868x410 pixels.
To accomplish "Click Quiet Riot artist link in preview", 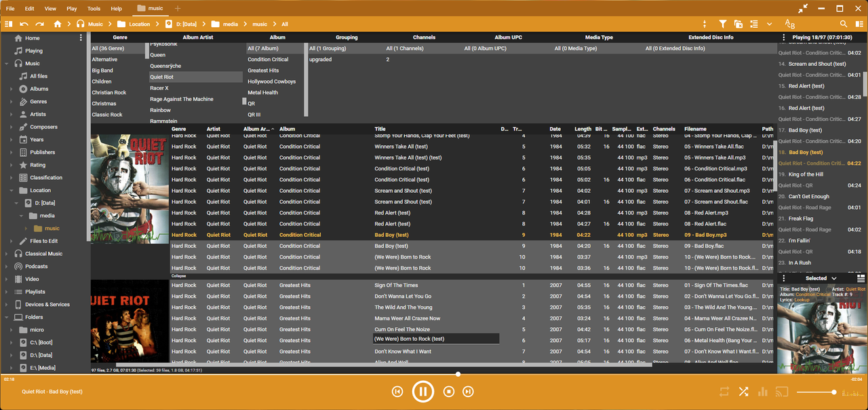I will 855,289.
